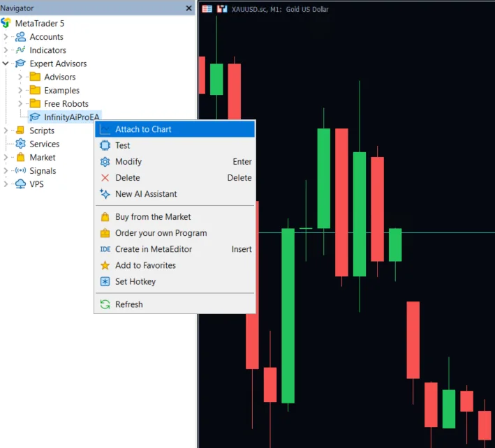
Task: Expand the Signals tree node
Action: [x=6, y=171]
